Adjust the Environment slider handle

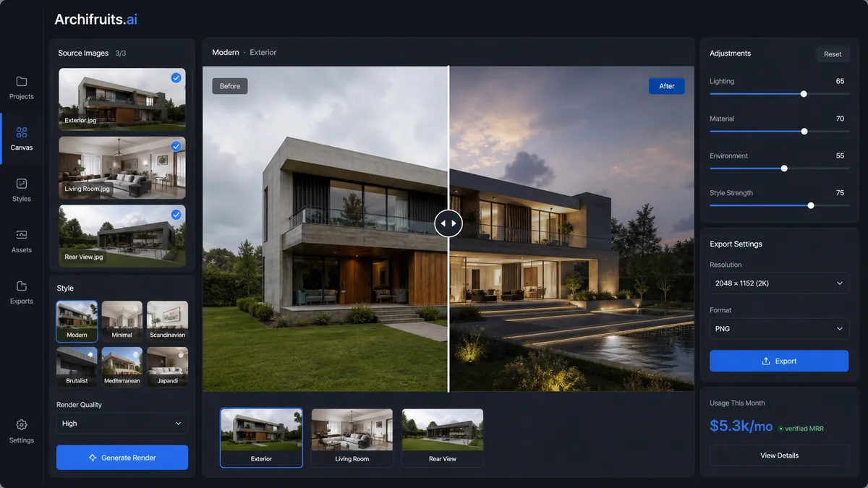(784, 168)
